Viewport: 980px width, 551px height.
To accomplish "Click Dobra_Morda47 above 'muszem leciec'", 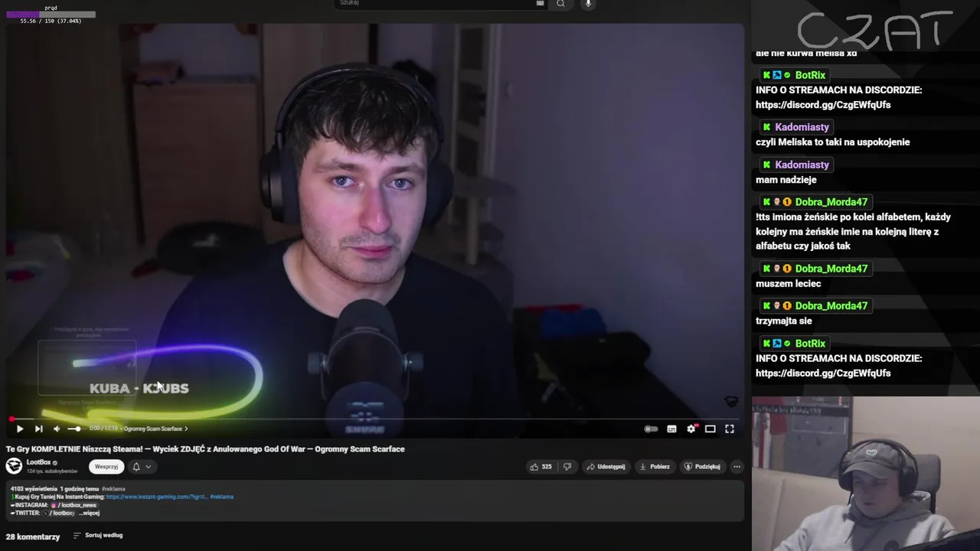I will point(831,269).
